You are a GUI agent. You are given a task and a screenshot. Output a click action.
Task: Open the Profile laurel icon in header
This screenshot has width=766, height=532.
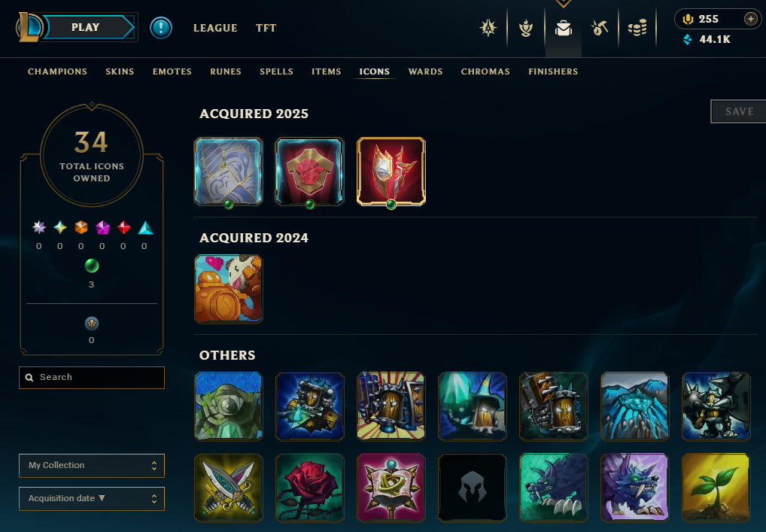click(526, 28)
